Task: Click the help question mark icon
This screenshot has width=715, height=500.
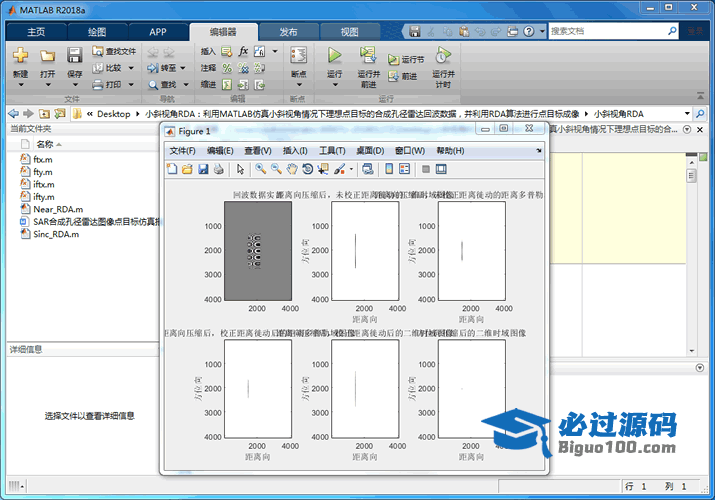Action: (528, 31)
